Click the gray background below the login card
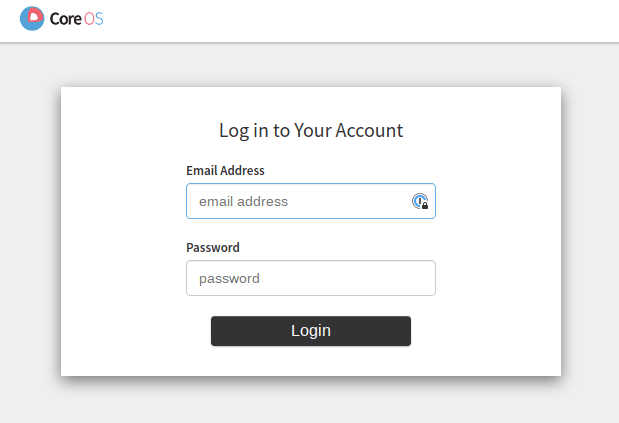The height and width of the screenshot is (423, 619). (x=311, y=402)
